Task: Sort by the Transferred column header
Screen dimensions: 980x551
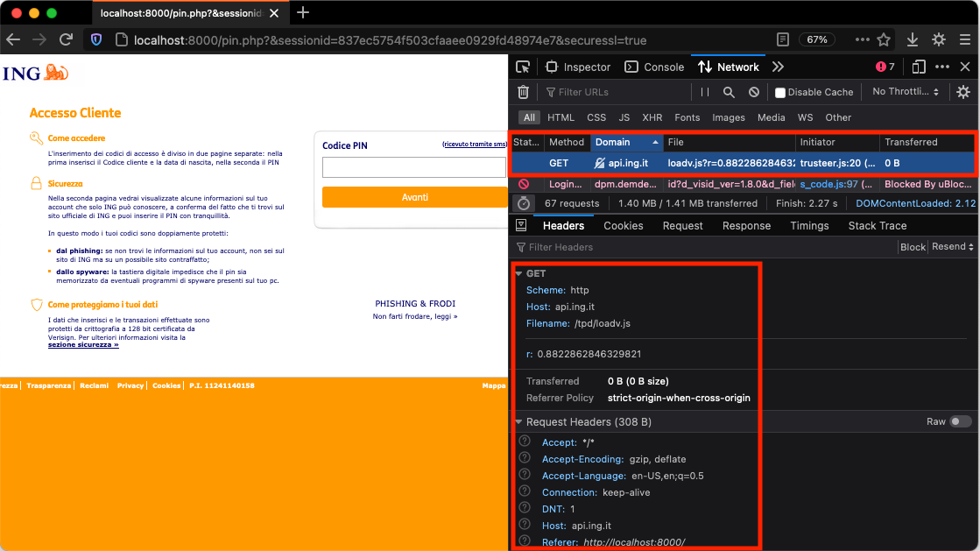Action: click(x=927, y=142)
